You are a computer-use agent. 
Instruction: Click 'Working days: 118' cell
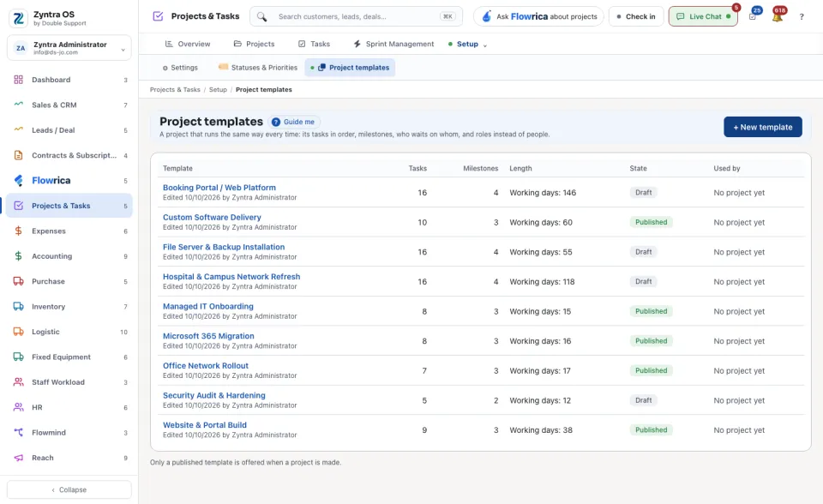pyautogui.click(x=542, y=282)
